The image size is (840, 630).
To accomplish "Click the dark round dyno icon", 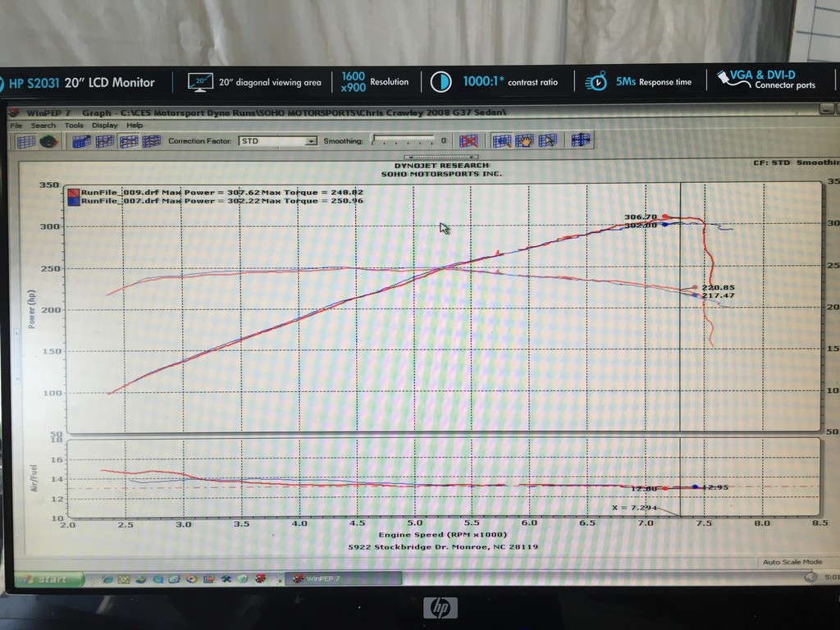I will 49,141.
